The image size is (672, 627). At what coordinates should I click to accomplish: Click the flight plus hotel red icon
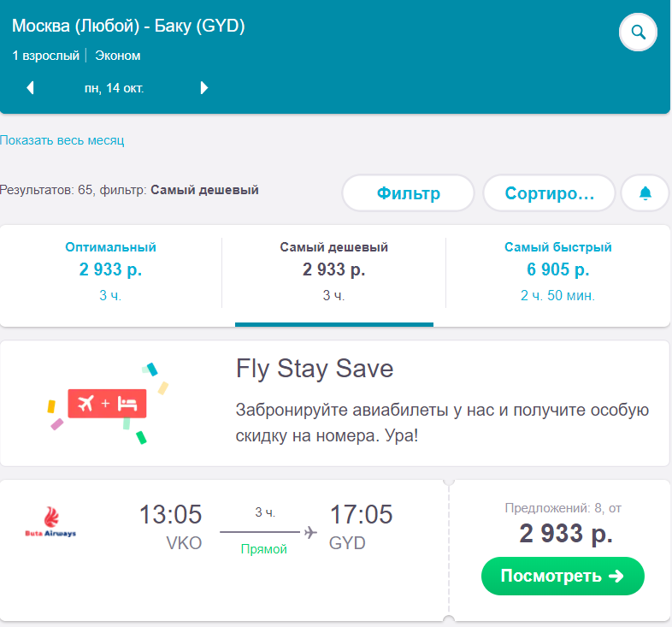107,404
